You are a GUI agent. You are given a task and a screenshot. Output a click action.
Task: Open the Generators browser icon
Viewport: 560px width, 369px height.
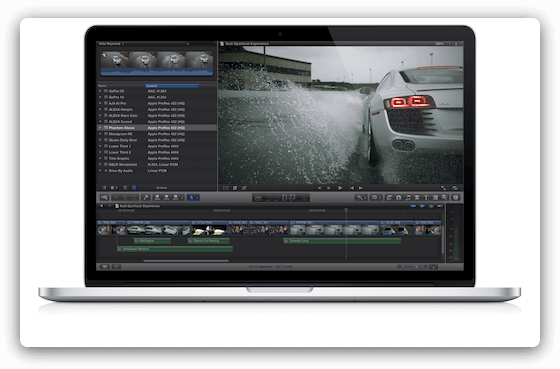point(435,198)
